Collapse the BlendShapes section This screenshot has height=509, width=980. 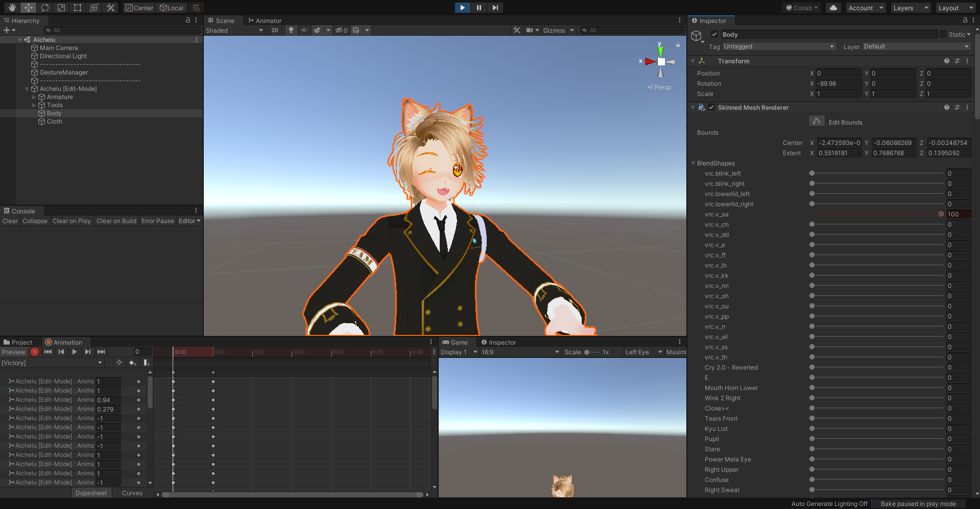pyautogui.click(x=694, y=163)
